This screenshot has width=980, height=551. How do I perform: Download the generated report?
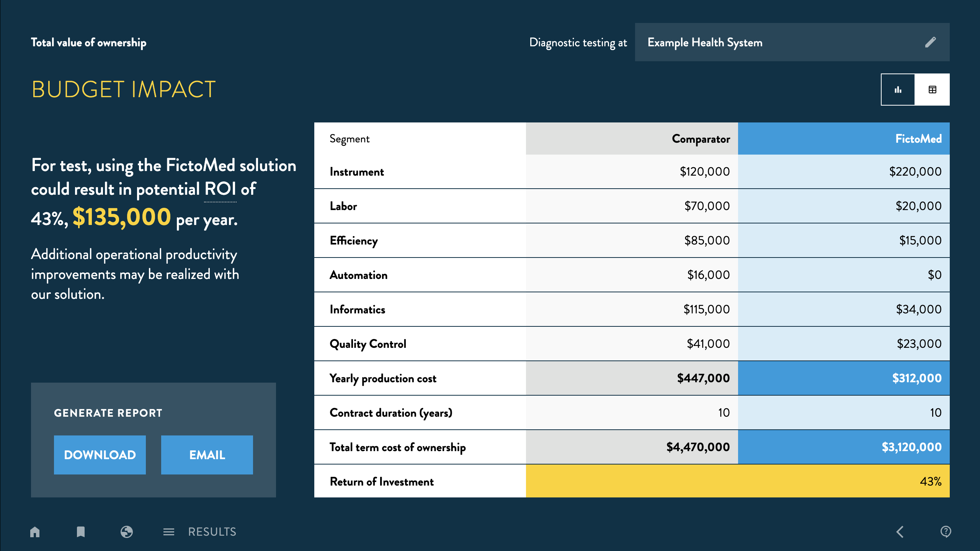tap(100, 455)
